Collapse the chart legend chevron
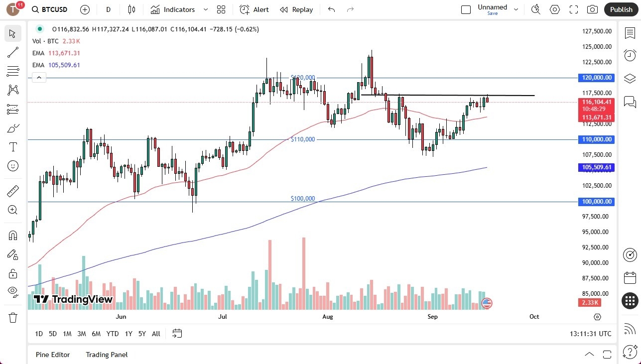Image resolution: width=641 pixels, height=364 pixels. [39, 77]
